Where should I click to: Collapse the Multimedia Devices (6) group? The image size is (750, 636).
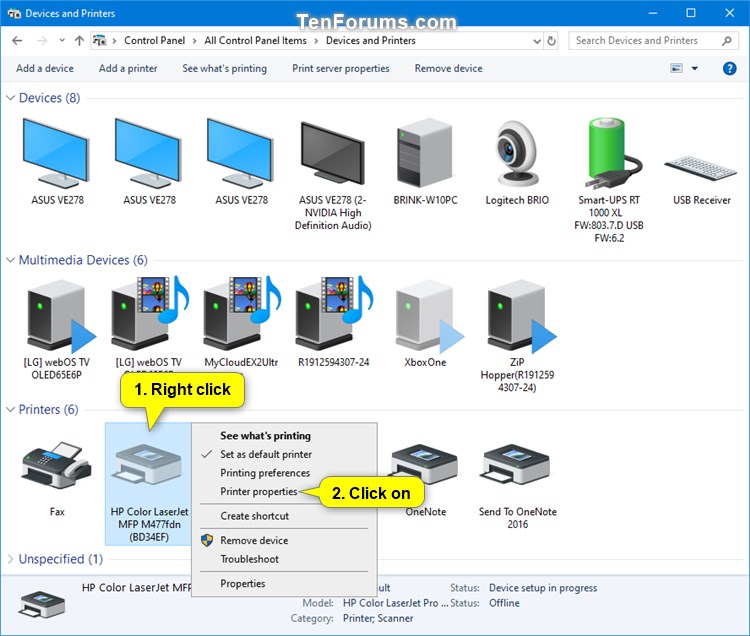click(x=10, y=260)
